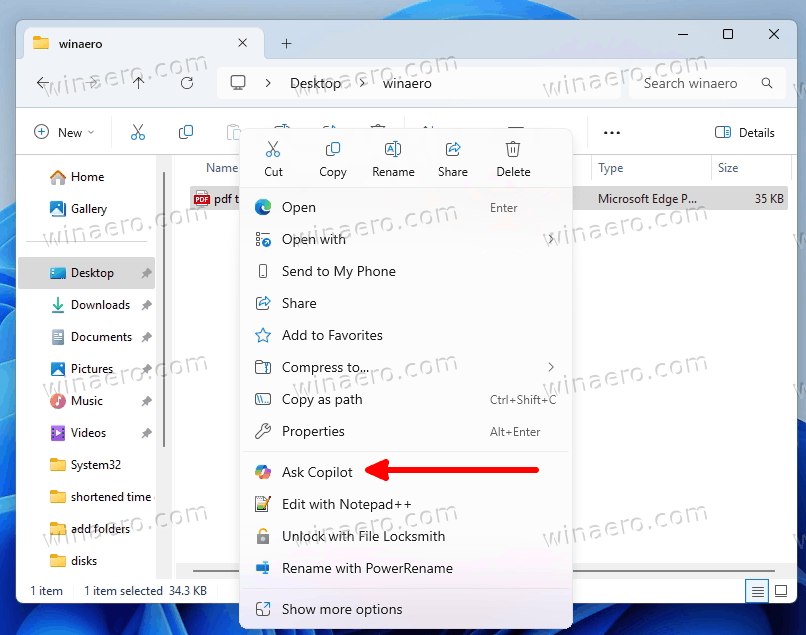Click toolbar Copy icon
The image size is (806, 635).
point(186,133)
